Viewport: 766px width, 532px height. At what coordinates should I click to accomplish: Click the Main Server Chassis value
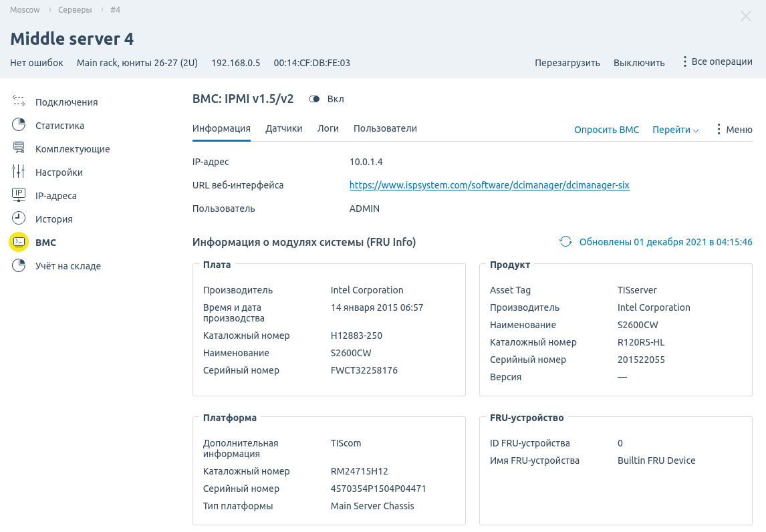pyautogui.click(x=372, y=506)
